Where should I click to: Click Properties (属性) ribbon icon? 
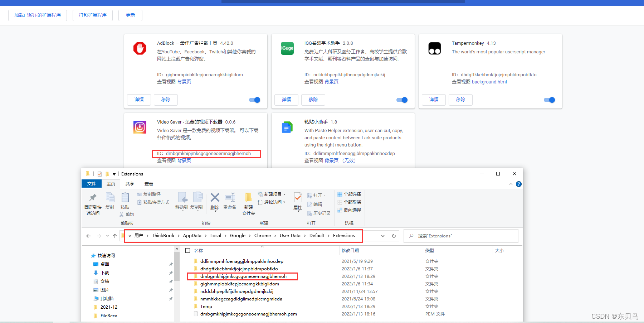pos(298,197)
